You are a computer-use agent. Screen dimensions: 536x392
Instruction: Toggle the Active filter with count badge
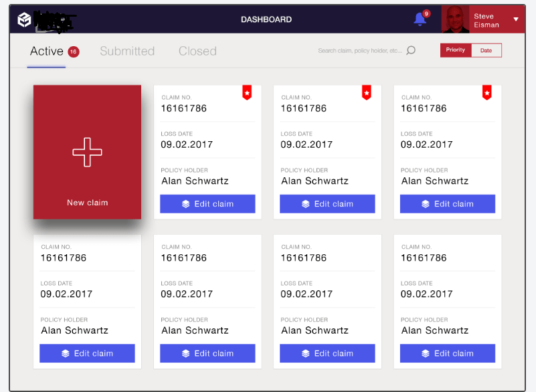pyautogui.click(x=54, y=51)
